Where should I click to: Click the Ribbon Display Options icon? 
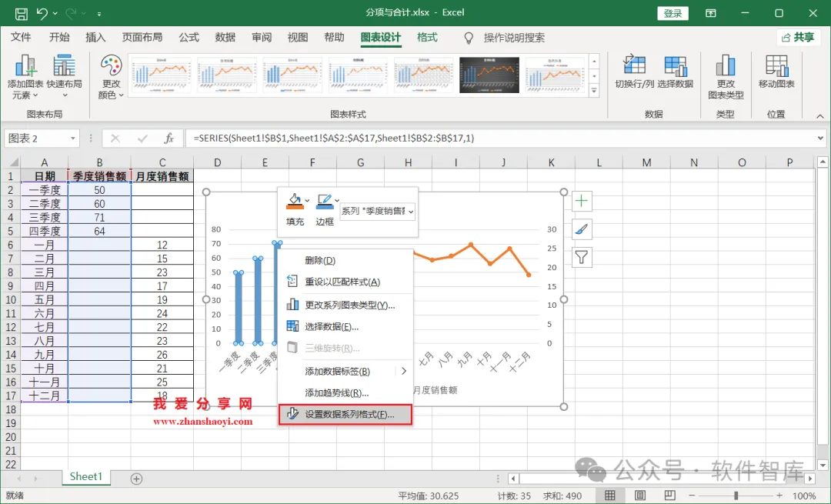pos(711,13)
